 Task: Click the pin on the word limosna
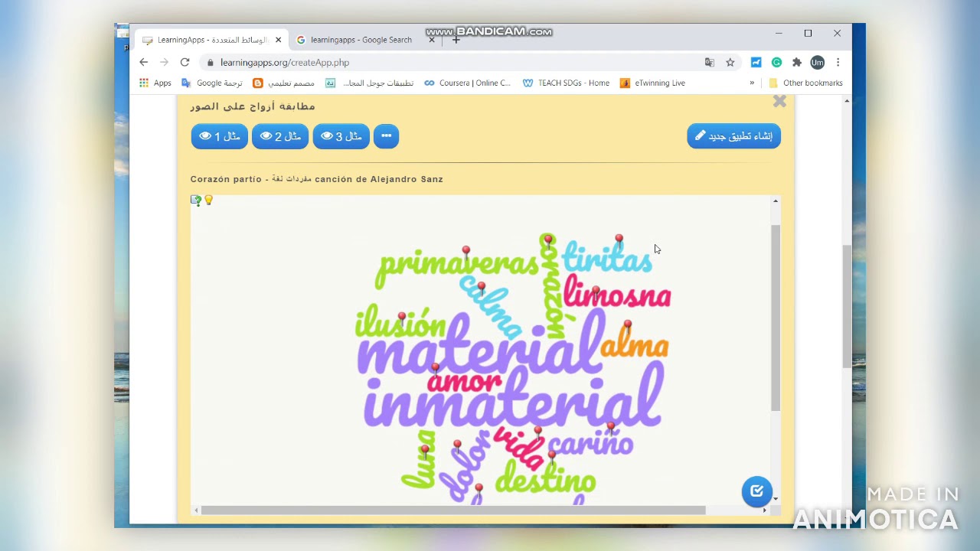(596, 292)
